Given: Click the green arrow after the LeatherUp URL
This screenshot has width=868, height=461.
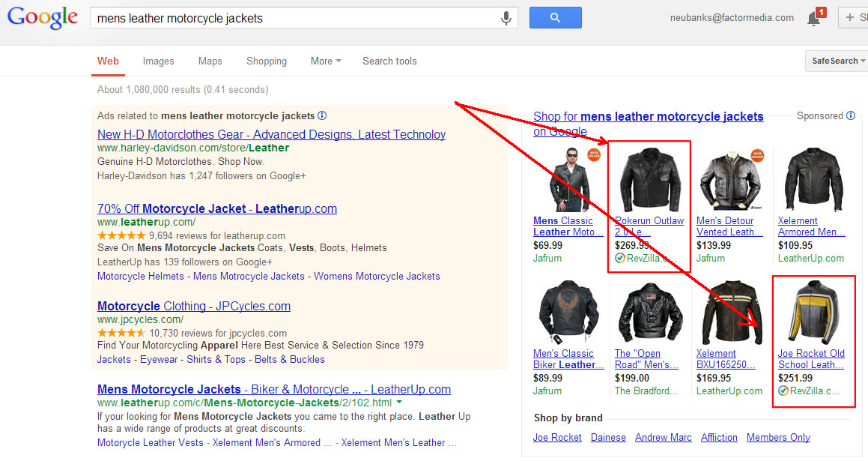Looking at the screenshot, I should 400,403.
